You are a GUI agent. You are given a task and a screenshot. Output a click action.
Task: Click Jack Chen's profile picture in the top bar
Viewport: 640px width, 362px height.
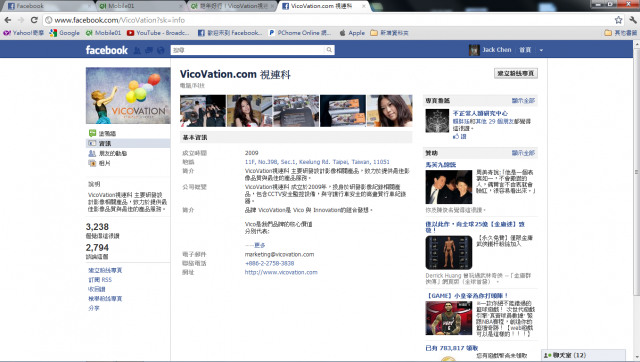pos(474,50)
